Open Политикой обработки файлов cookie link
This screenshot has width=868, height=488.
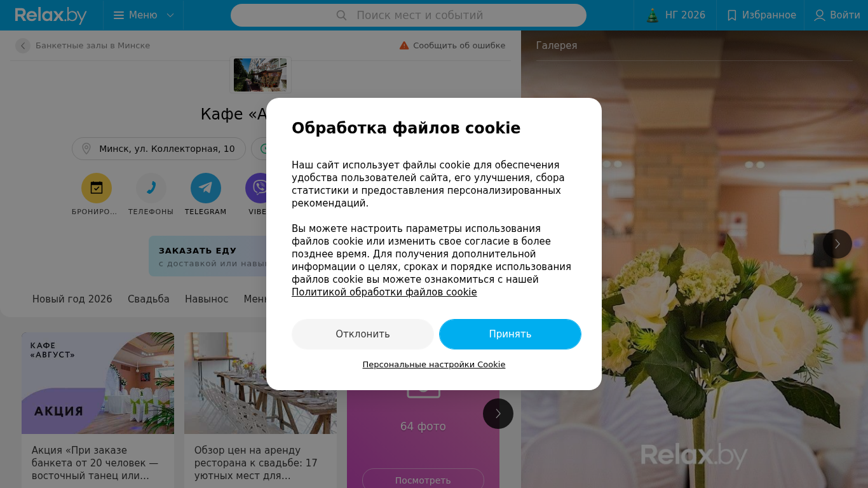pyautogui.click(x=384, y=292)
